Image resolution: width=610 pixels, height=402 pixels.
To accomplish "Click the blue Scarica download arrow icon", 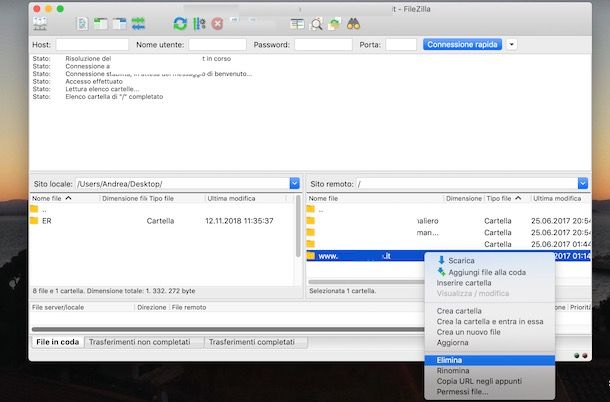I will click(441, 260).
